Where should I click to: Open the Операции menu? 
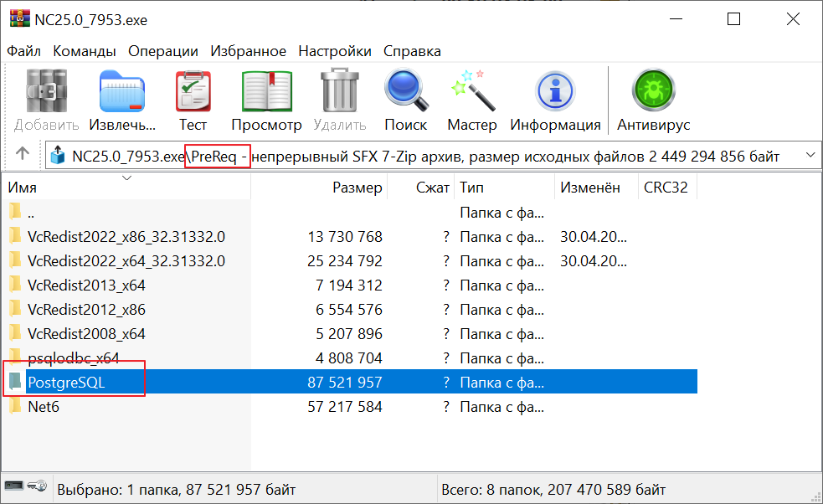click(x=163, y=51)
